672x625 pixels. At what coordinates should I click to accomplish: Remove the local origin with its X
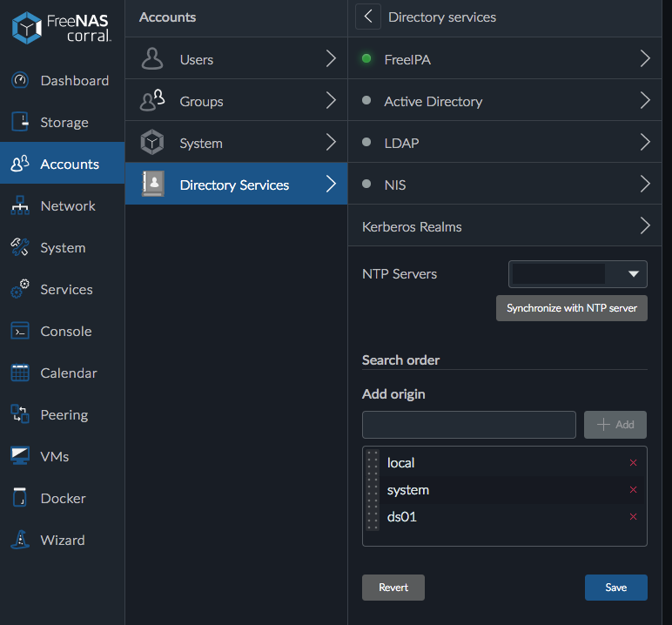[x=633, y=462]
